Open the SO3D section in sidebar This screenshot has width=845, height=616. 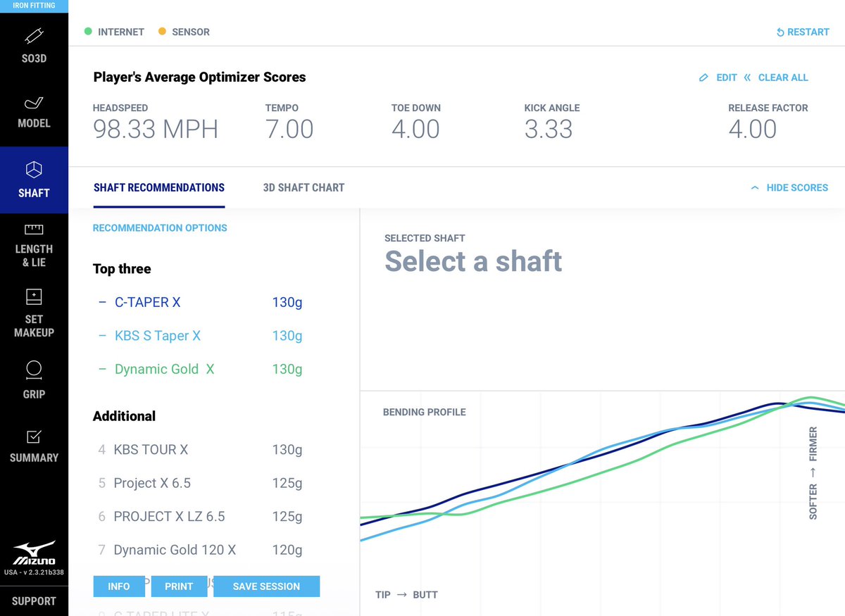pos(34,45)
